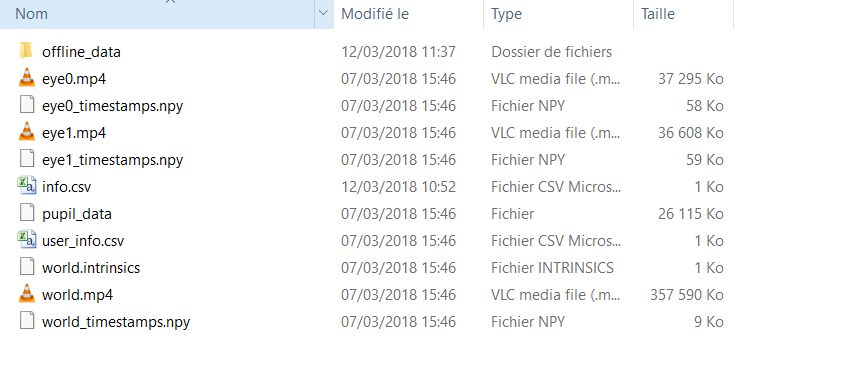Select the offline_data folder icon
The height and width of the screenshot is (386, 853).
click(26, 51)
